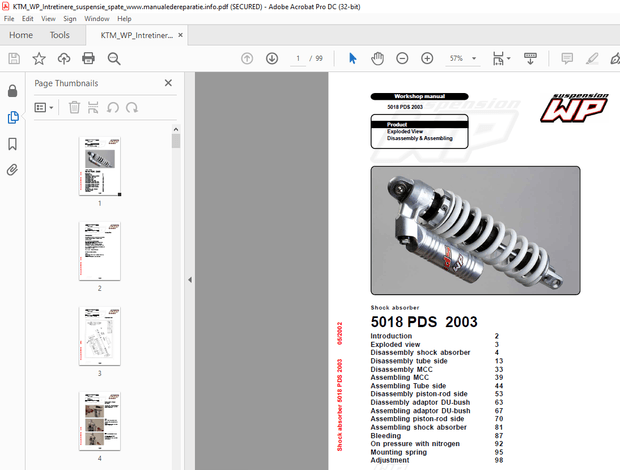620x470 pixels.
Task: Zoom out with minus button
Action: (402, 59)
